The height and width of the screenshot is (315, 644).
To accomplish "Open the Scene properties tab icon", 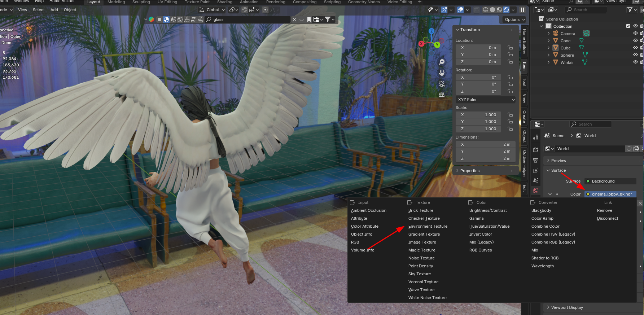I will (536, 180).
